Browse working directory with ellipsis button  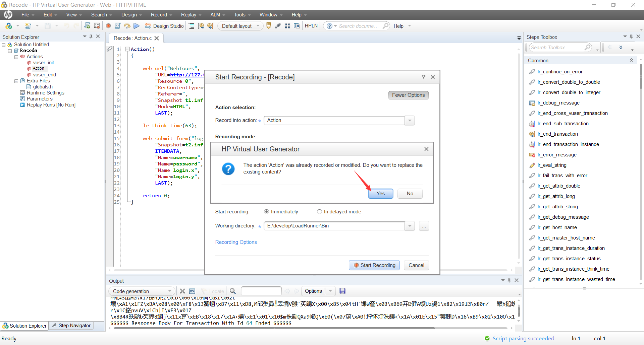tap(424, 226)
